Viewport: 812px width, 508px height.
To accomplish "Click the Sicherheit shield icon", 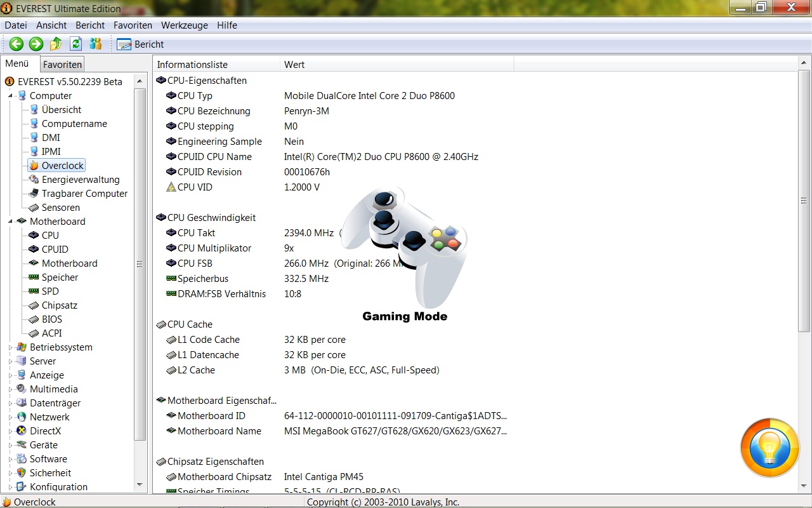I will click(22, 473).
